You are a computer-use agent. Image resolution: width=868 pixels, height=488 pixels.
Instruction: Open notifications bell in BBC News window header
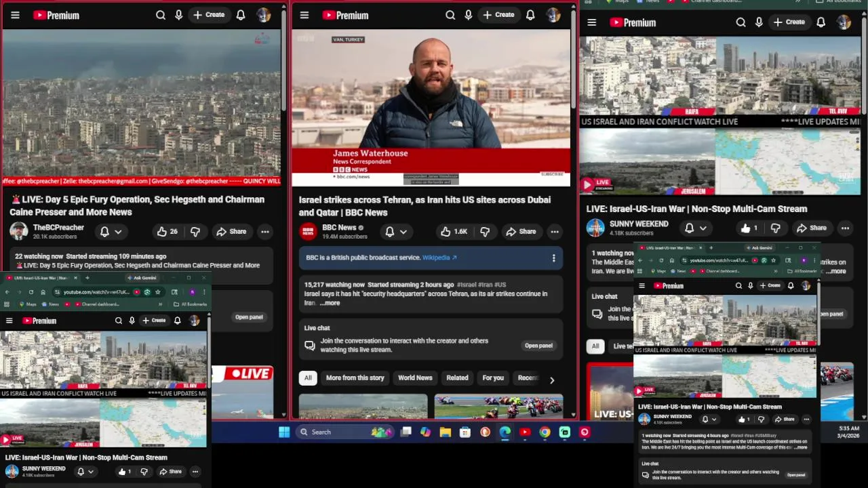pyautogui.click(x=530, y=15)
